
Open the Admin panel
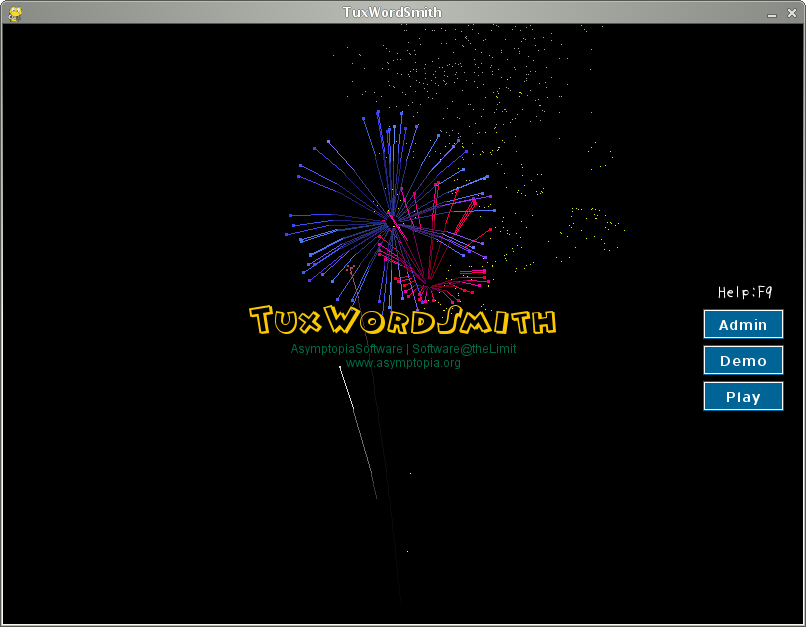(x=743, y=324)
